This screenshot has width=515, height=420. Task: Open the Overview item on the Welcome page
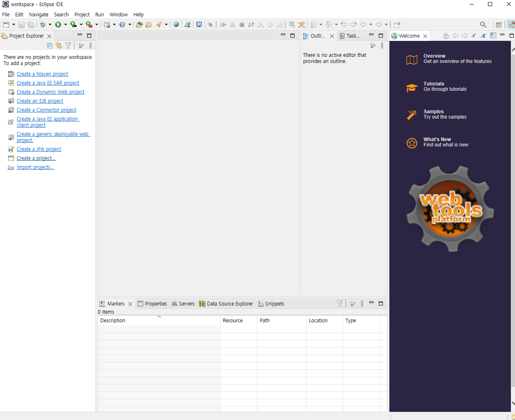pos(449,58)
